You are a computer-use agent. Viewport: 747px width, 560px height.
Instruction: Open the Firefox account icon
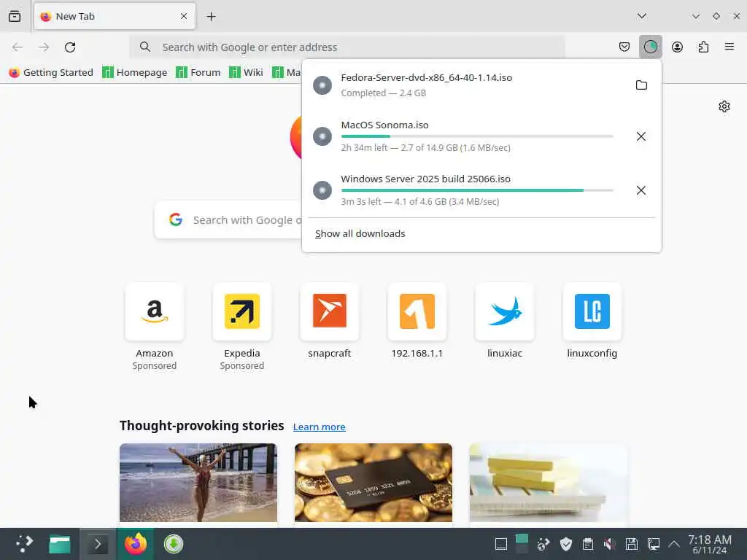(677, 47)
